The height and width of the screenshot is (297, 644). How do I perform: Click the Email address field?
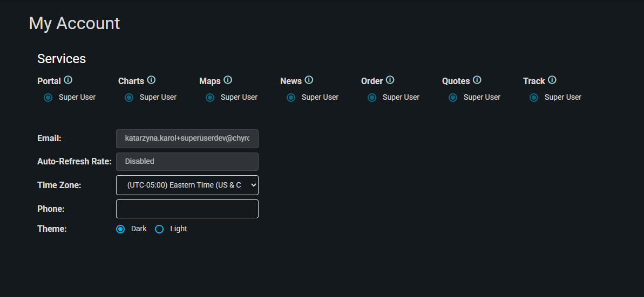pos(187,139)
